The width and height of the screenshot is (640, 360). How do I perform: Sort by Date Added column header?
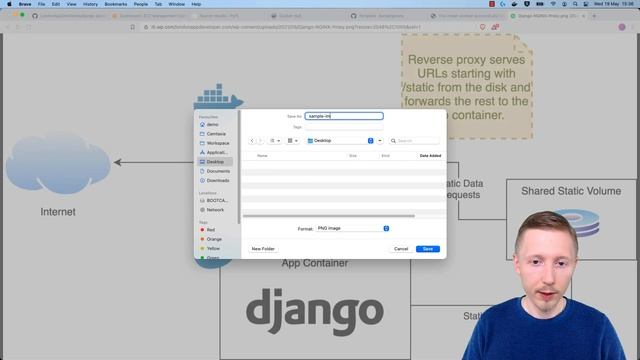pos(430,156)
